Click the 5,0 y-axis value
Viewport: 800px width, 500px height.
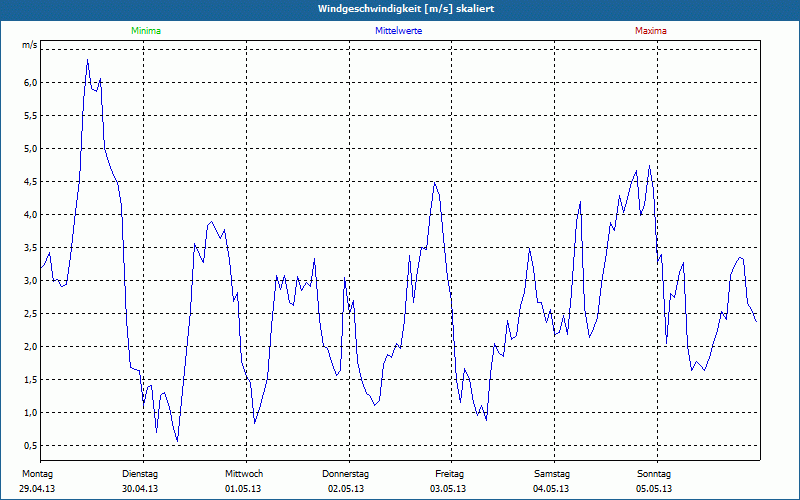30,149
